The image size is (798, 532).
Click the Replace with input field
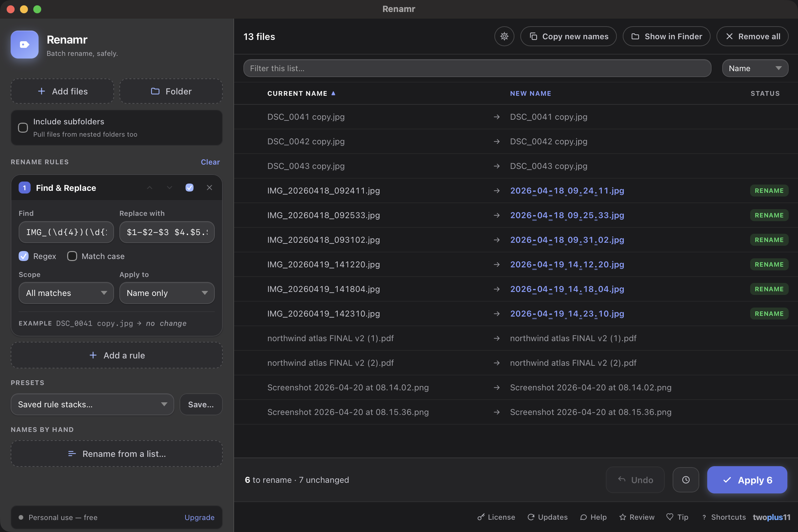tap(167, 232)
